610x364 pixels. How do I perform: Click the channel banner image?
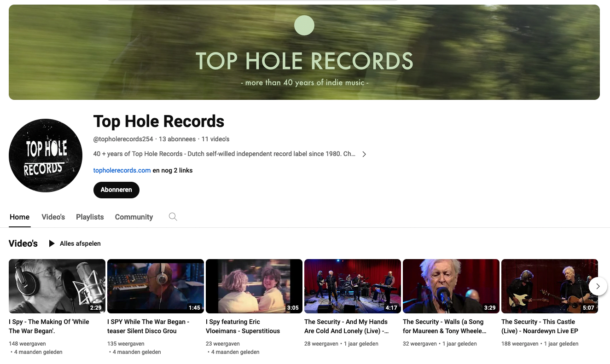304,52
